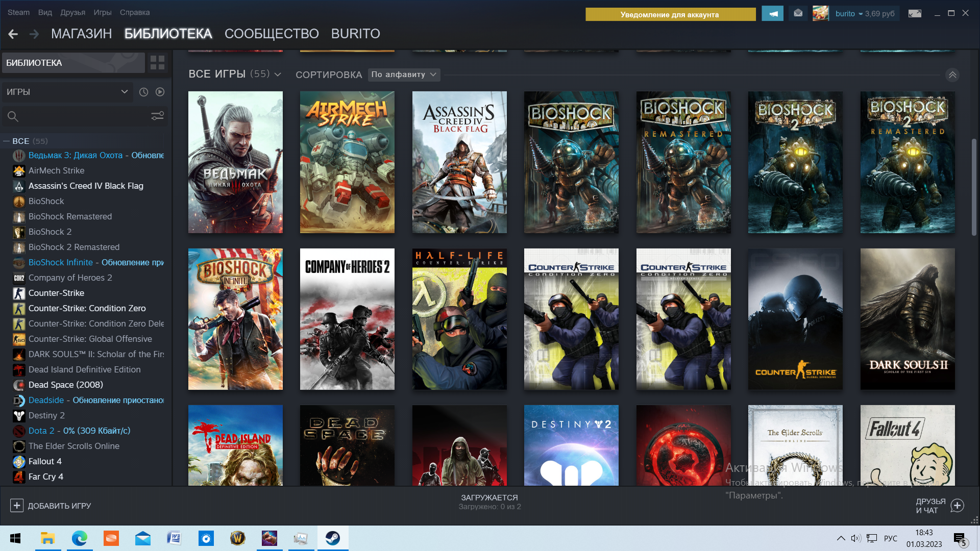
Task: Open the inbox envelope icon
Action: 798,14
